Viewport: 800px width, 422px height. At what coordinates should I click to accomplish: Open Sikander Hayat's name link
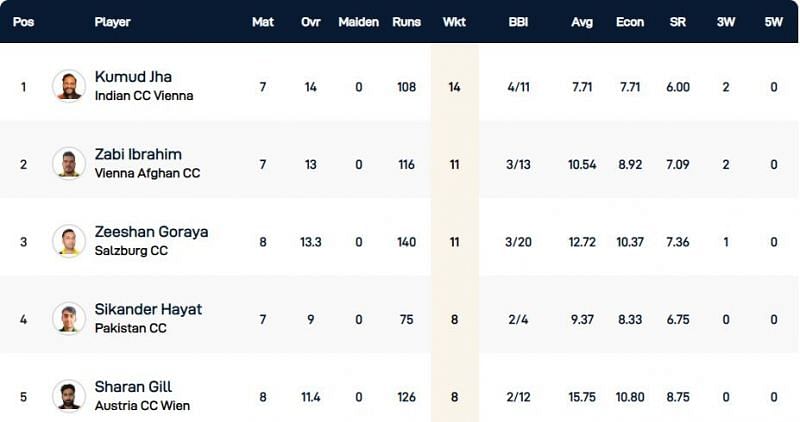[148, 309]
